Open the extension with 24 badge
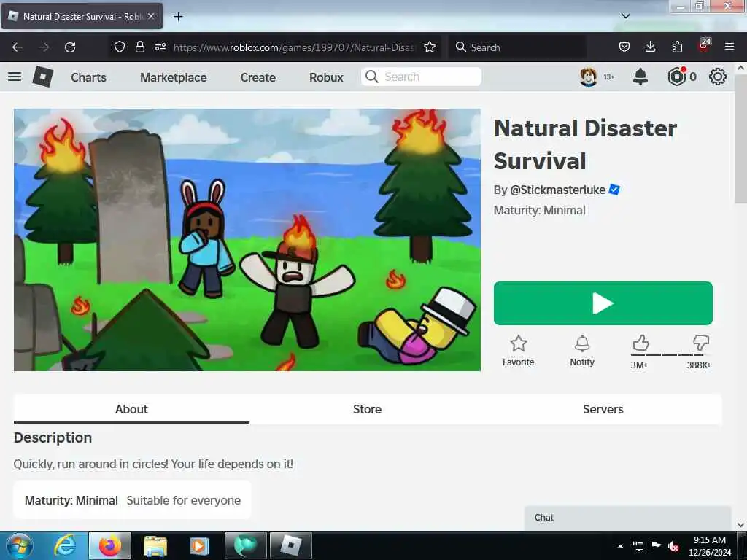The height and width of the screenshot is (560, 747). click(704, 46)
